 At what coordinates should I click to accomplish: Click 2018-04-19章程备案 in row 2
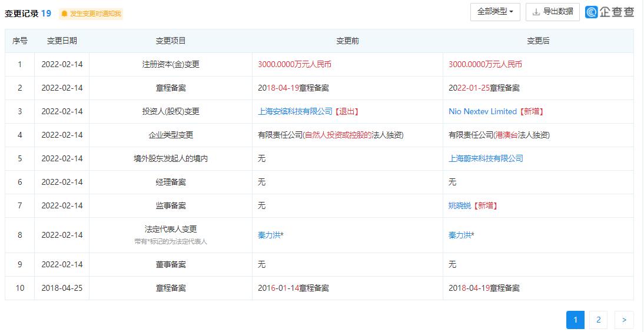pos(293,88)
